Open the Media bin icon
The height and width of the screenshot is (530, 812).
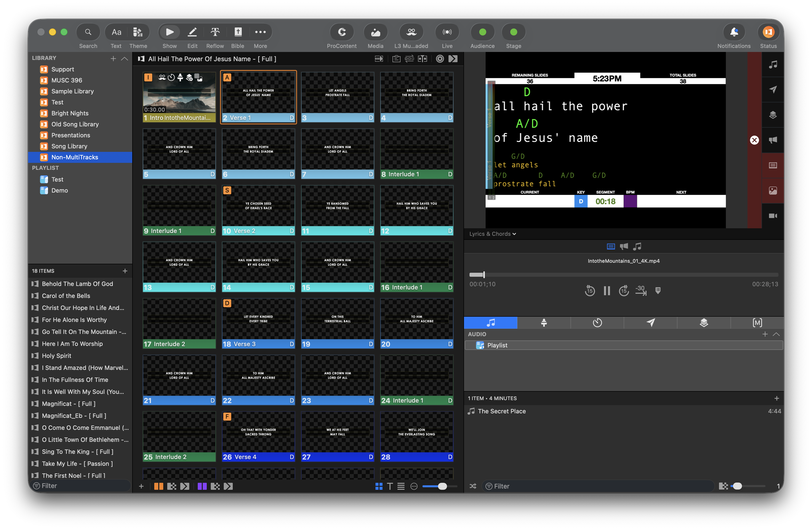375,32
